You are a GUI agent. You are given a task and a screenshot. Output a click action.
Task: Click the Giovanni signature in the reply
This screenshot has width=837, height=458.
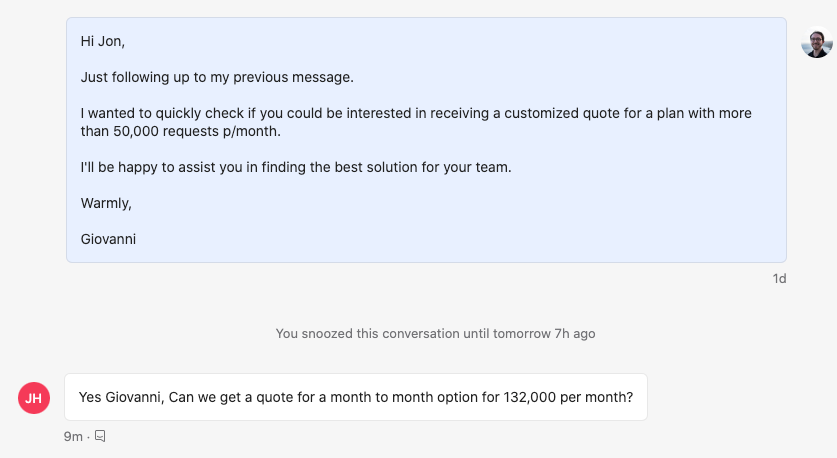[x=108, y=239]
